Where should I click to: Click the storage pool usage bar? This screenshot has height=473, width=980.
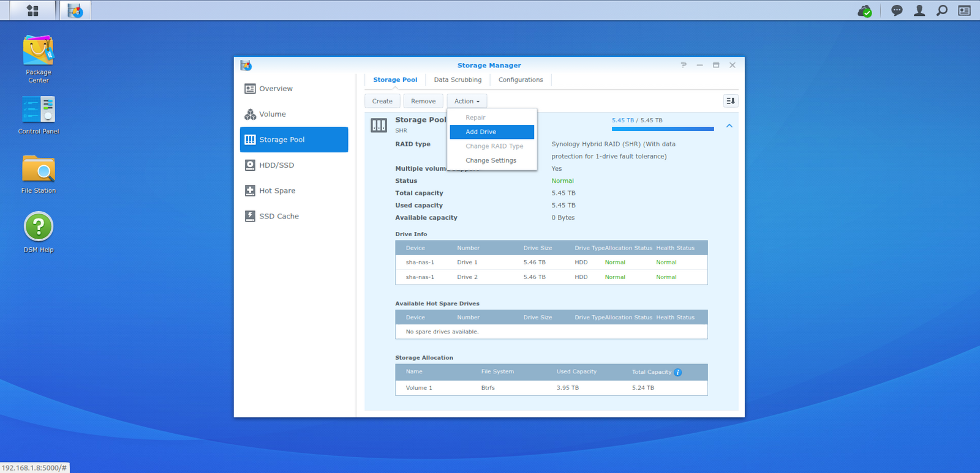pos(663,128)
